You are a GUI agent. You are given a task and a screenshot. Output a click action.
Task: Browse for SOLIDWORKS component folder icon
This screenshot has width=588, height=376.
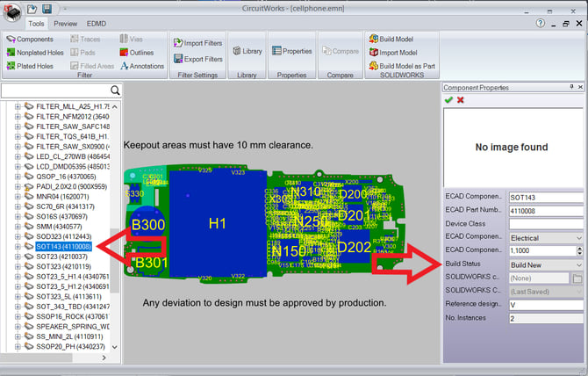click(577, 278)
